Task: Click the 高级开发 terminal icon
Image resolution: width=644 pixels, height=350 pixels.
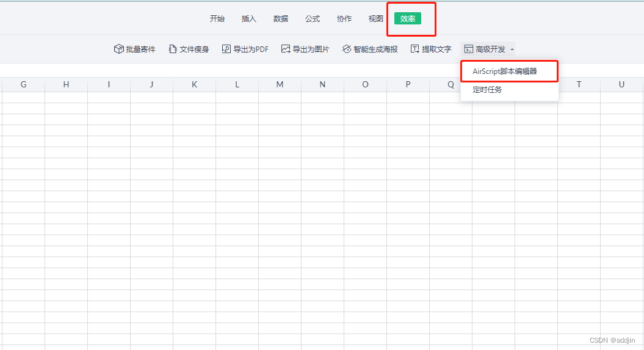Action: [x=469, y=49]
